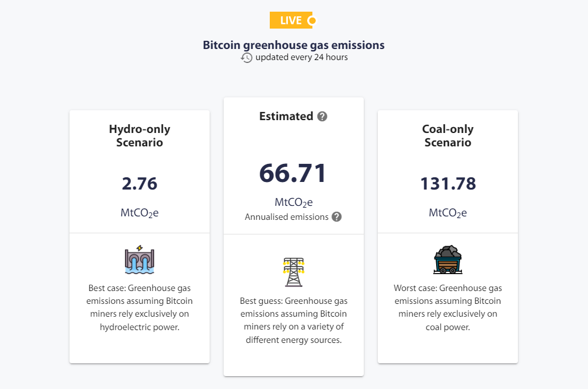Image resolution: width=588 pixels, height=389 pixels.
Task: Click the Worst case coal description
Action: [x=448, y=308]
